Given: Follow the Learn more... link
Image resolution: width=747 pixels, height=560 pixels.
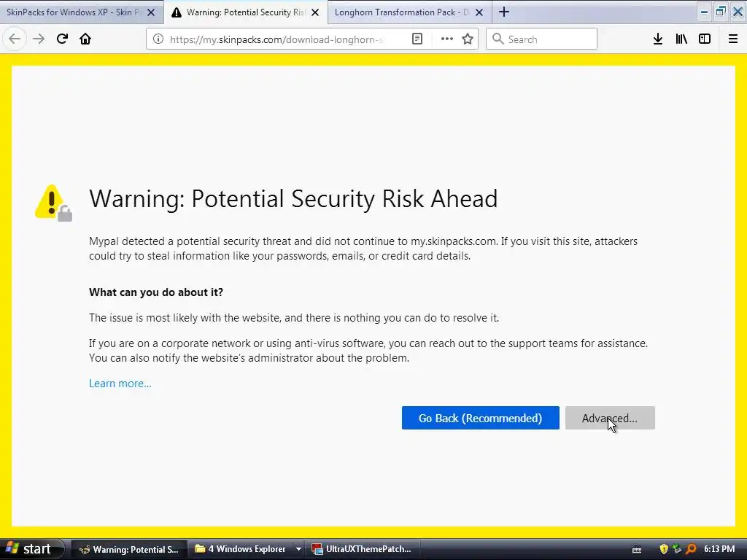Looking at the screenshot, I should tap(120, 384).
